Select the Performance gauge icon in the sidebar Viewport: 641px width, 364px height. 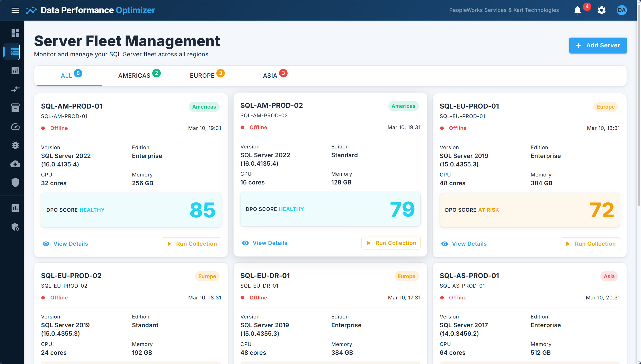coord(15,126)
